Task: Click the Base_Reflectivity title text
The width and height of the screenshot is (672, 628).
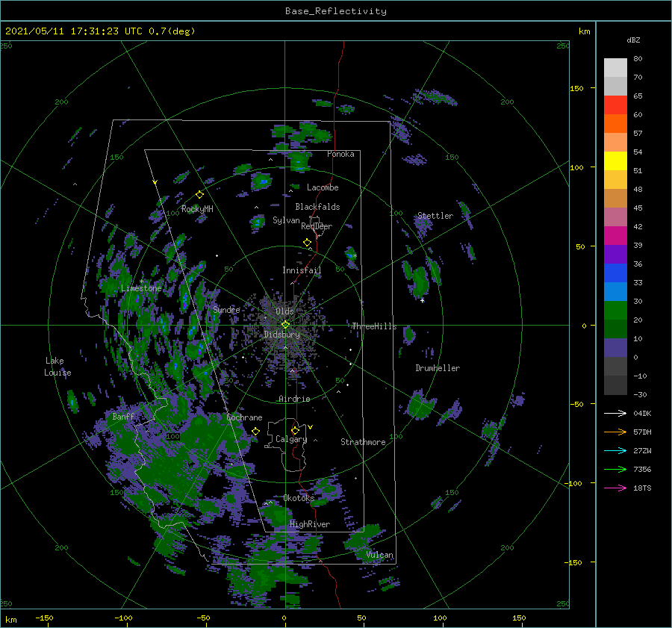Action: (x=336, y=11)
